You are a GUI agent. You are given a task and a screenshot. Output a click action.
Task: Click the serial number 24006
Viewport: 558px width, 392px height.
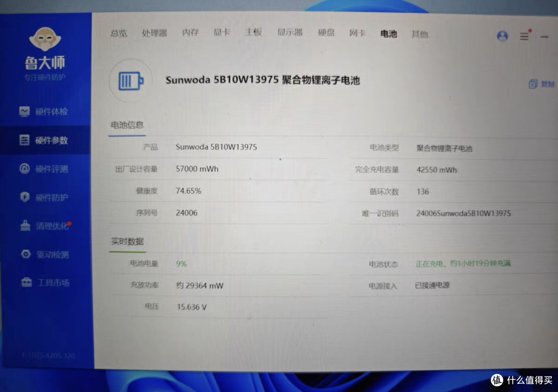tap(187, 213)
